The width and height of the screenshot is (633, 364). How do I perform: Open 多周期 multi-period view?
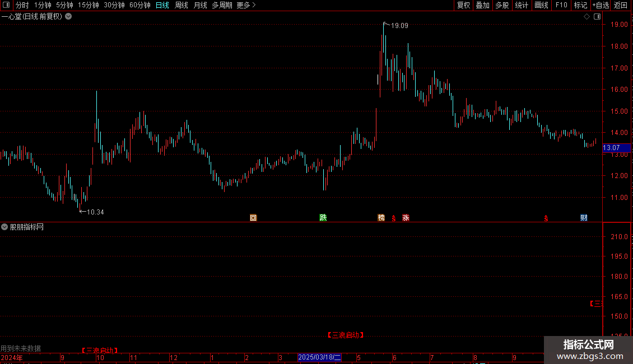point(222,5)
